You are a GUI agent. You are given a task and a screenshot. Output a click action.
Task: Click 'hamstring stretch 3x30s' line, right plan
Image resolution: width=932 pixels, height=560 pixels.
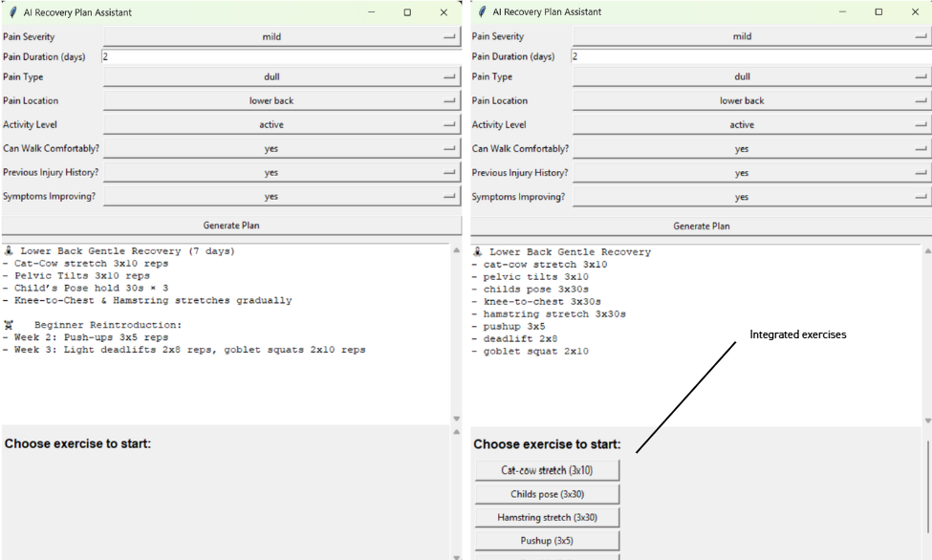549,313
